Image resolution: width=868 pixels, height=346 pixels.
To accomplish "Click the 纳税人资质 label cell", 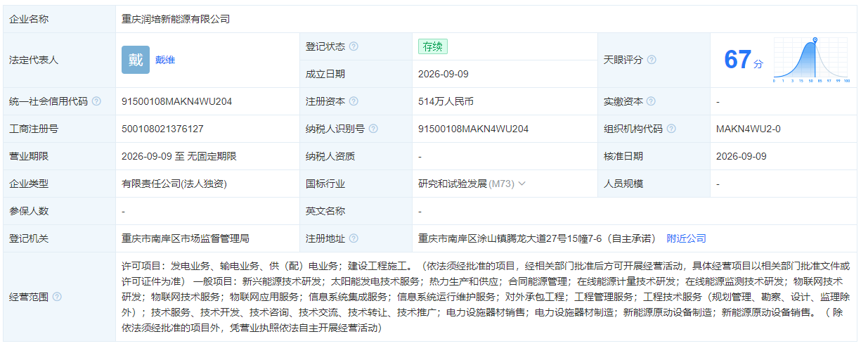I will point(356,156).
